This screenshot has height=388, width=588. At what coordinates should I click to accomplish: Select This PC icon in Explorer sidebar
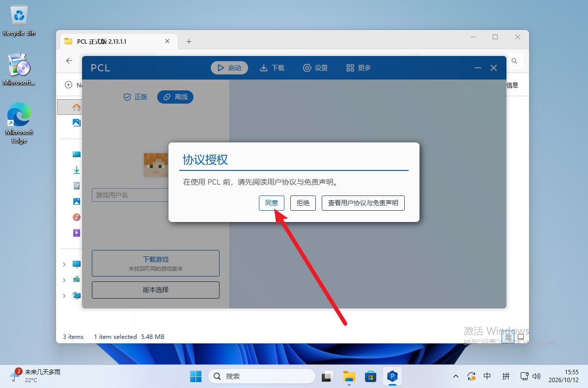[x=77, y=264]
